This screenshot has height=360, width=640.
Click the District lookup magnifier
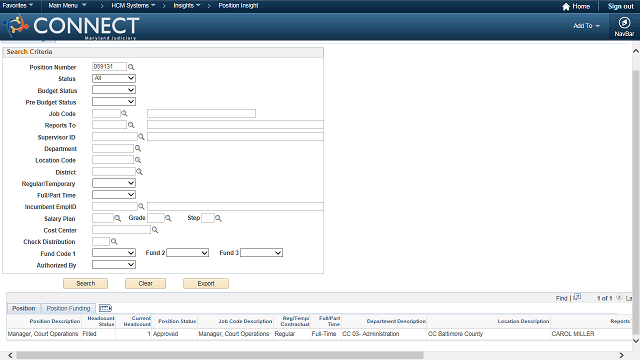tap(139, 172)
